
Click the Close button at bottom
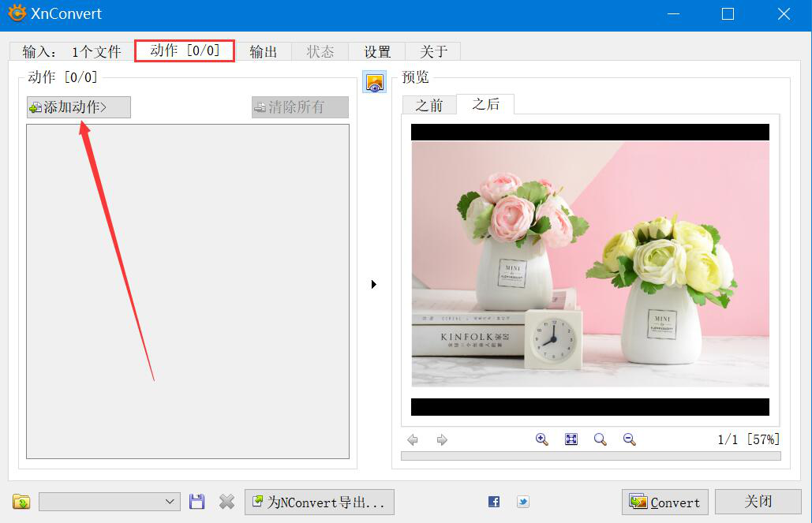[x=758, y=501]
